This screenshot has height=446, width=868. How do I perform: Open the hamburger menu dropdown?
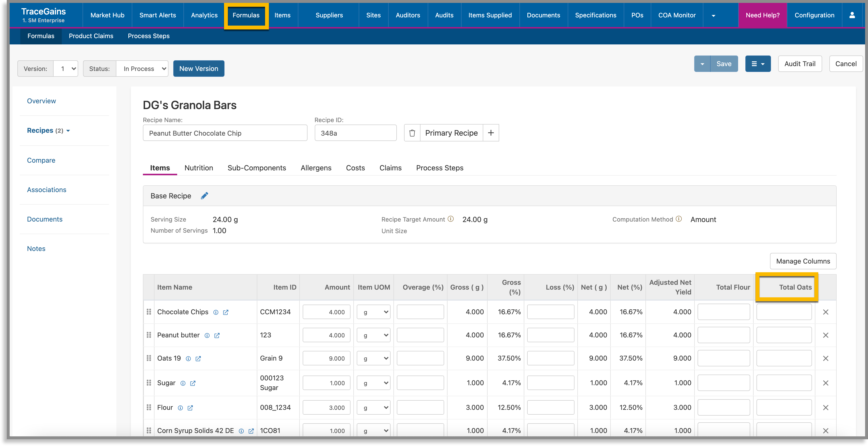point(758,64)
